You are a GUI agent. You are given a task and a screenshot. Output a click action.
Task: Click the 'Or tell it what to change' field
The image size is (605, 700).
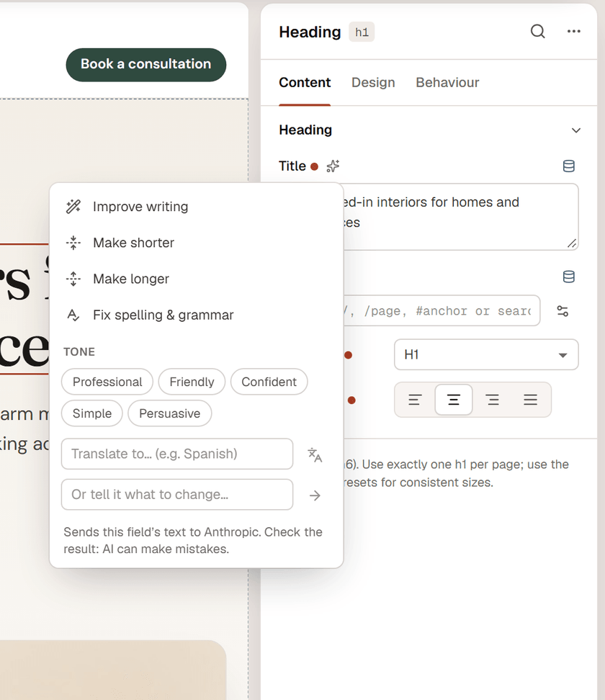coord(177,495)
